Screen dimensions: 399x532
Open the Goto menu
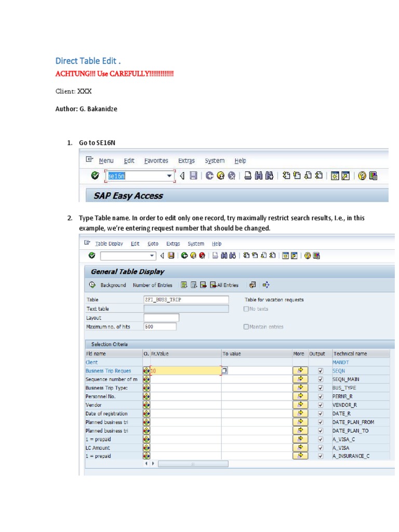153,244
